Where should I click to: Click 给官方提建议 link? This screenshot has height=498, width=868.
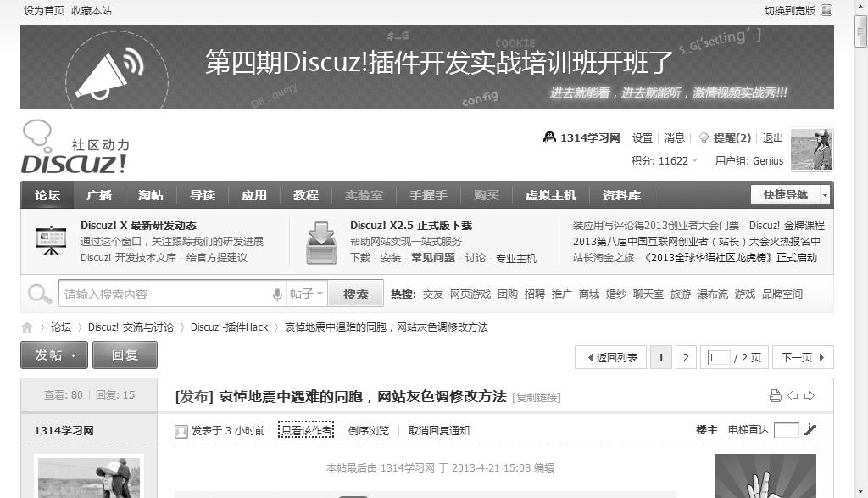click(x=216, y=258)
